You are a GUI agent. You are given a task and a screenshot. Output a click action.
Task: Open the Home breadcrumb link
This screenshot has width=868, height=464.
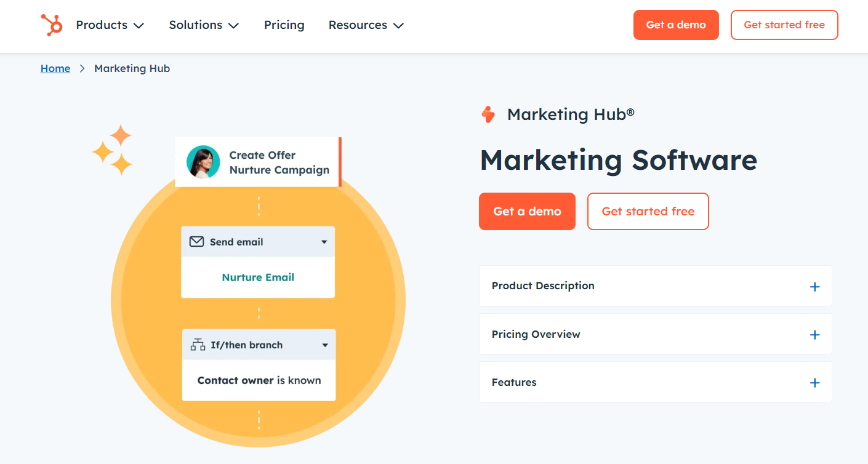pos(55,68)
